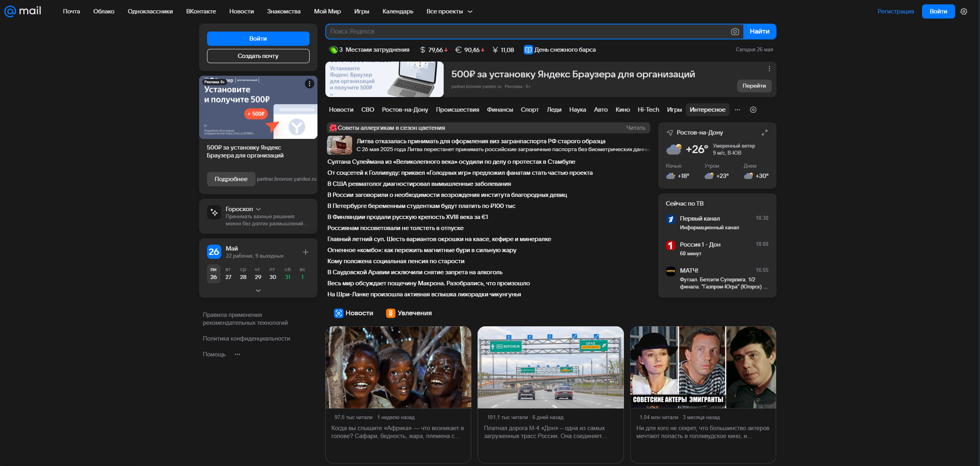Screen dimensions: 980x466
Task: Open Литва загранпаспорт news thumbnail
Action: pos(340,145)
